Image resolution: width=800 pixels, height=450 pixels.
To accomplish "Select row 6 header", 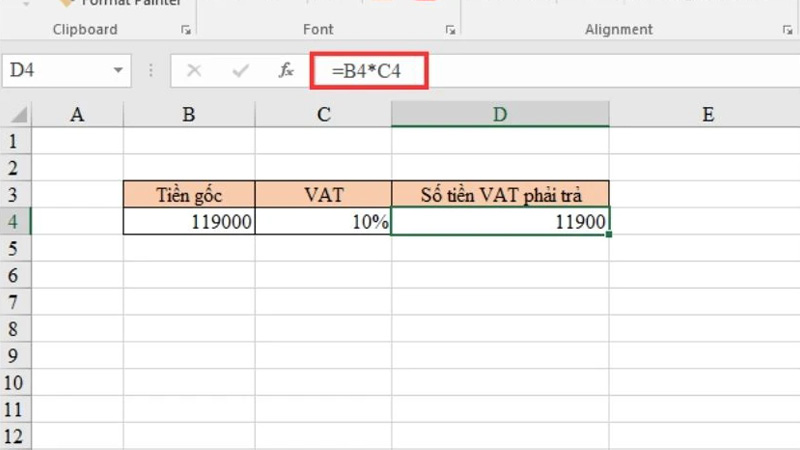I will pos(15,276).
